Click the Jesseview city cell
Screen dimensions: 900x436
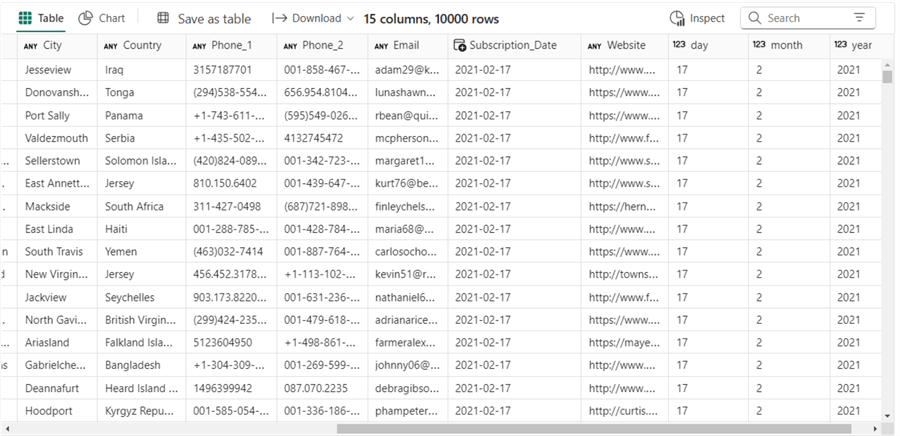[x=56, y=70]
